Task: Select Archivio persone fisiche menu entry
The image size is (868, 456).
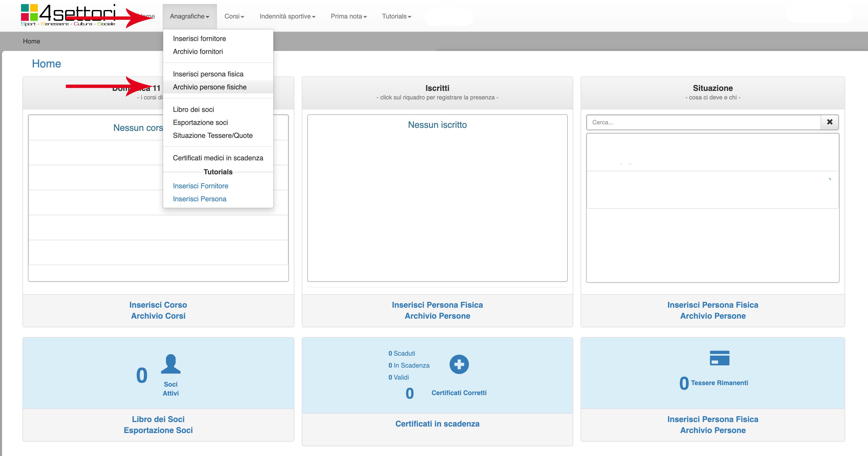Action: coord(210,87)
